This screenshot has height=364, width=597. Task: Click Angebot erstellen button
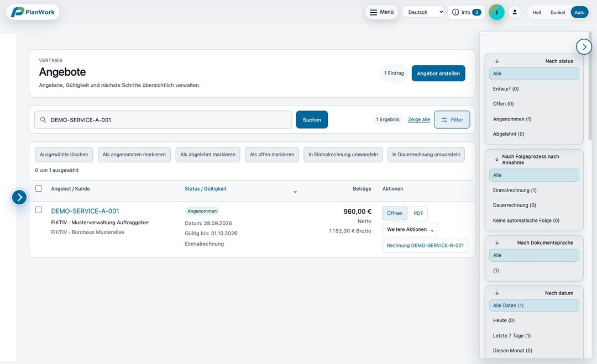[438, 73]
